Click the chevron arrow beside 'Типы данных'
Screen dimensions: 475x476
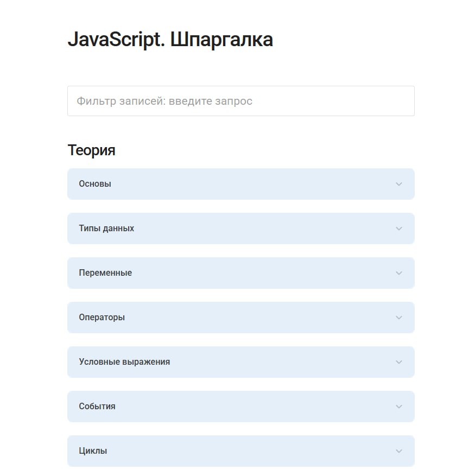click(399, 229)
